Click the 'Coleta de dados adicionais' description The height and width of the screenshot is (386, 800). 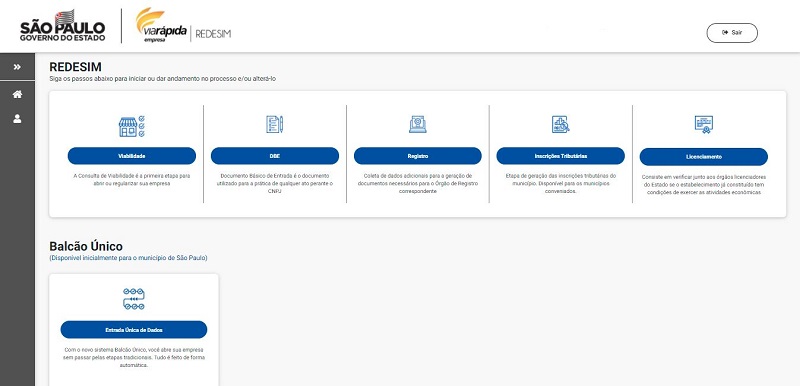click(417, 183)
